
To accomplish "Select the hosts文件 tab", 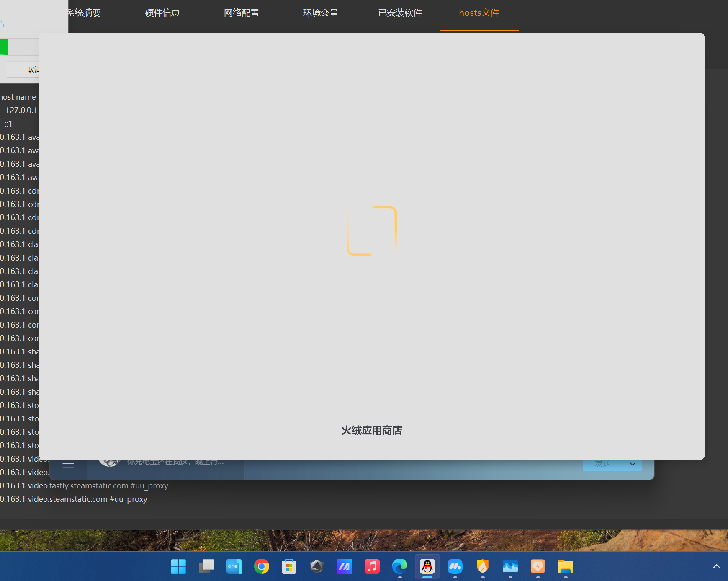I will (479, 13).
